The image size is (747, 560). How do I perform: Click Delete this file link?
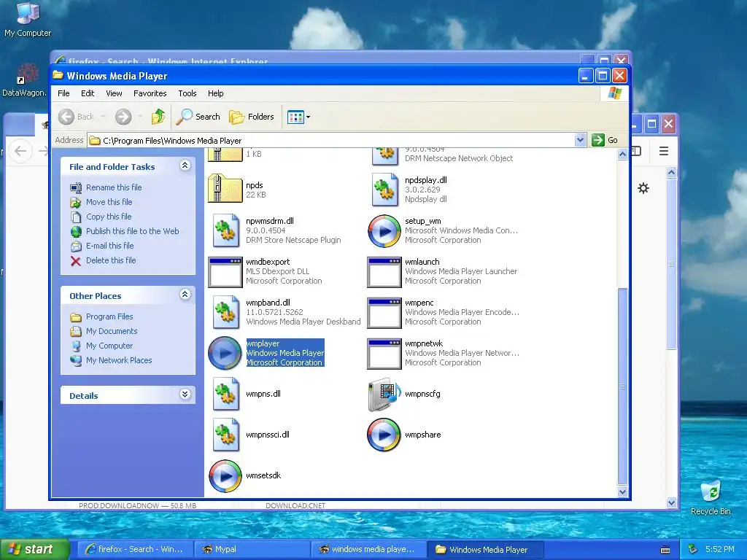(111, 260)
